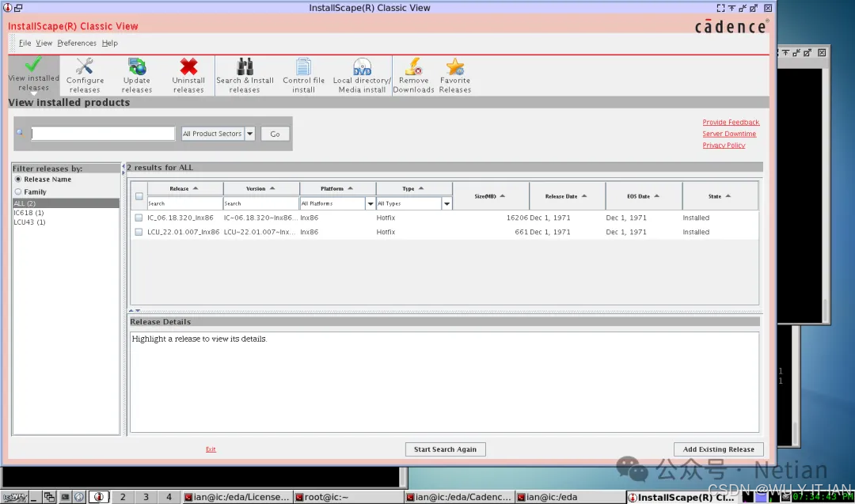Open the File menu
The width and height of the screenshot is (855, 504).
[x=25, y=43]
